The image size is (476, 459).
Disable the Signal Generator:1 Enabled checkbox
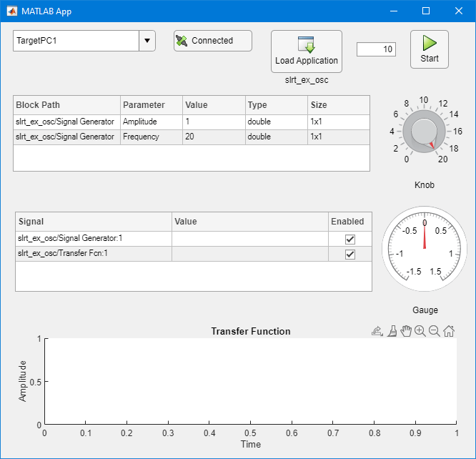click(x=350, y=240)
